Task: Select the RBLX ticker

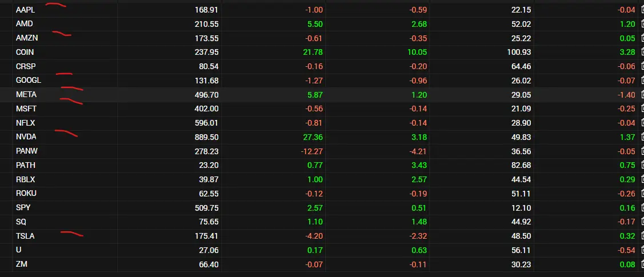Action: [26, 179]
